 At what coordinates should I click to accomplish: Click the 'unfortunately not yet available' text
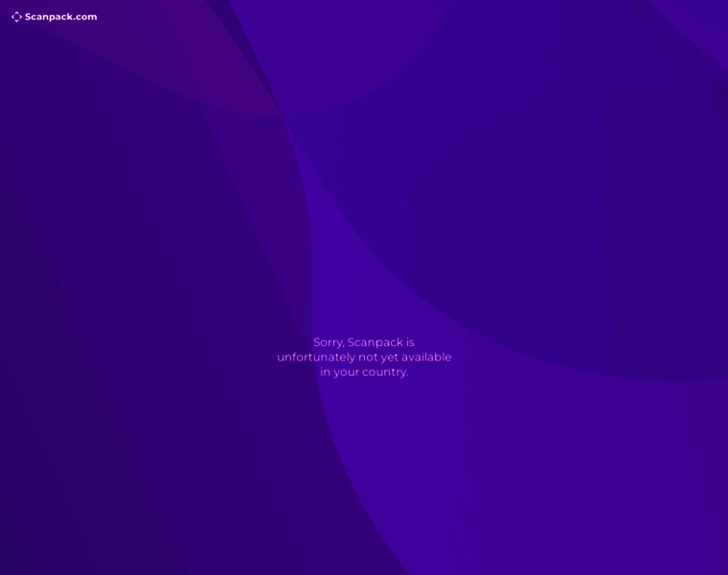click(364, 357)
